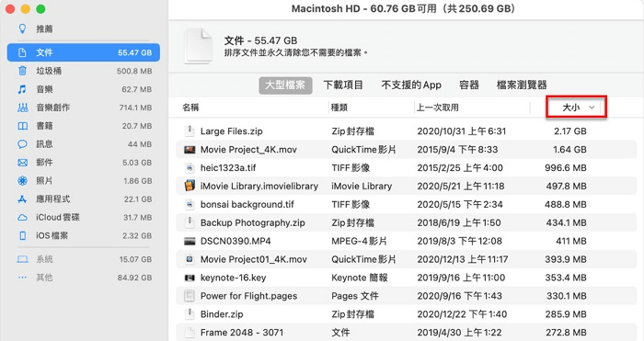Viewport: 644px width, 341px height.
Task: Click the date 2019/4/30 上午 1:22
Action: pyautogui.click(x=460, y=333)
